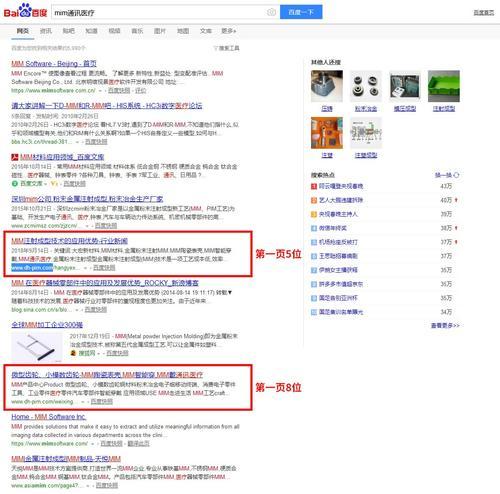Image resolution: width=500 pixels, height=494 pixels.
Task: Open the ROCKY_新浪博客 MIM medical result
Action: tap(105, 283)
